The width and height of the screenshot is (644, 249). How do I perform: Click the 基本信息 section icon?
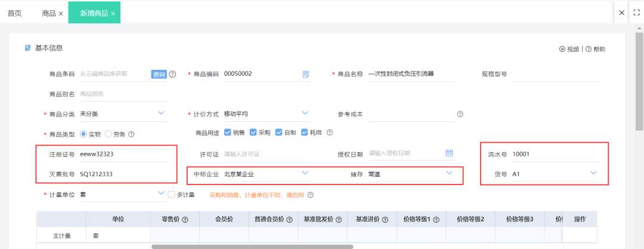[27, 48]
